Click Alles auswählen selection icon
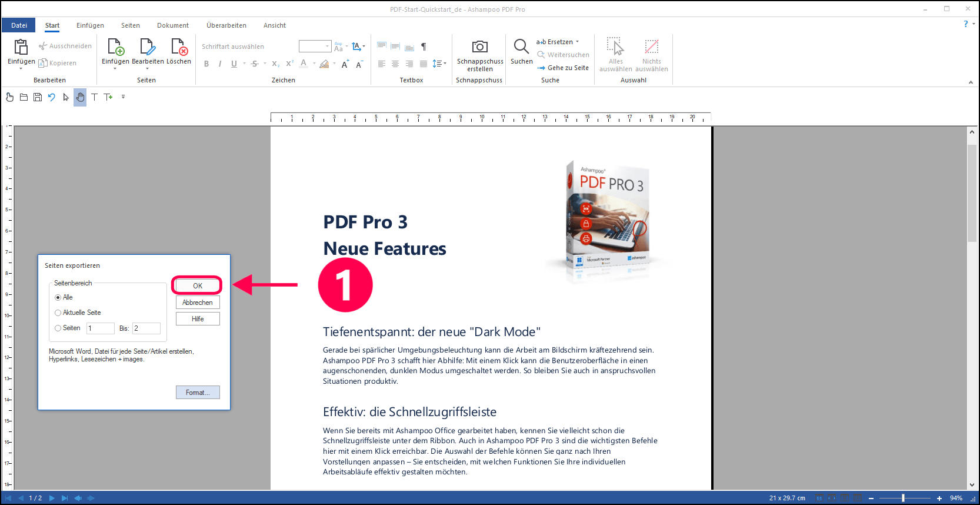The image size is (980, 505). point(615,46)
